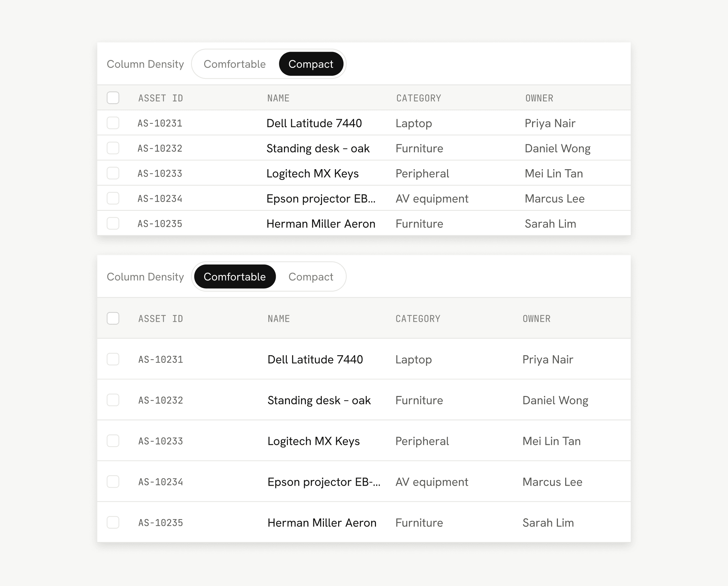Screen dimensions: 728x586
Task: Select Comfortable density in the top table
Action: click(x=235, y=64)
